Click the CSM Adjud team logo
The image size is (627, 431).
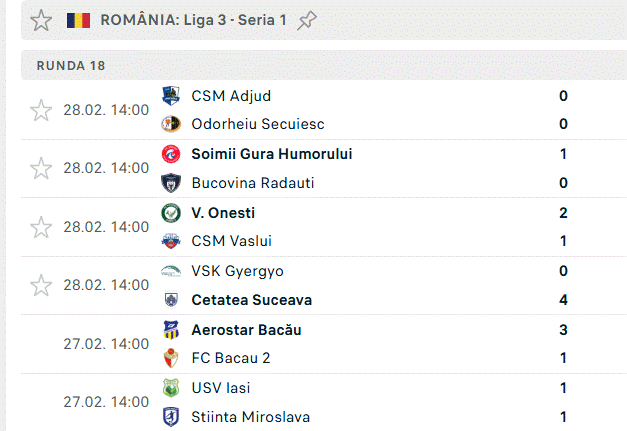tap(171, 96)
